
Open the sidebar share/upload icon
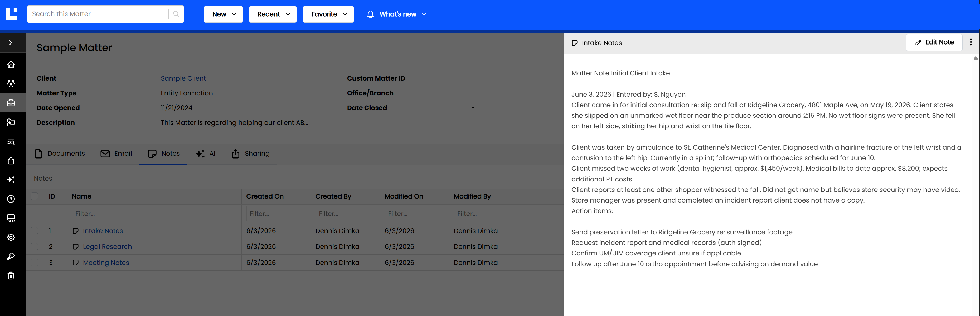coord(11,160)
